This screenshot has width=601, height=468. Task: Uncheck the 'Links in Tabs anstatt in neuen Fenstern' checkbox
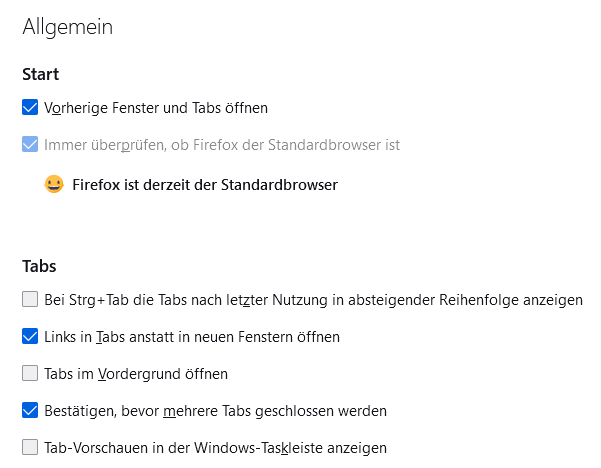[x=30, y=337]
